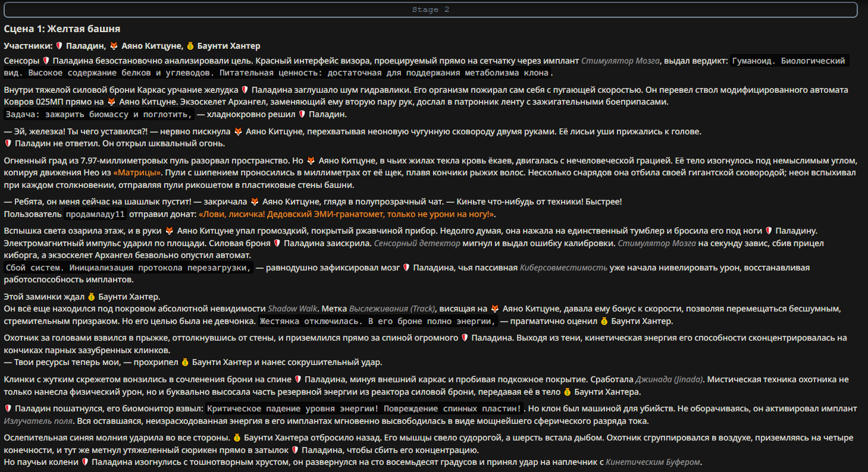Select the username tag продамладу11
Viewport: 868px width, 472px height.
tap(95, 214)
